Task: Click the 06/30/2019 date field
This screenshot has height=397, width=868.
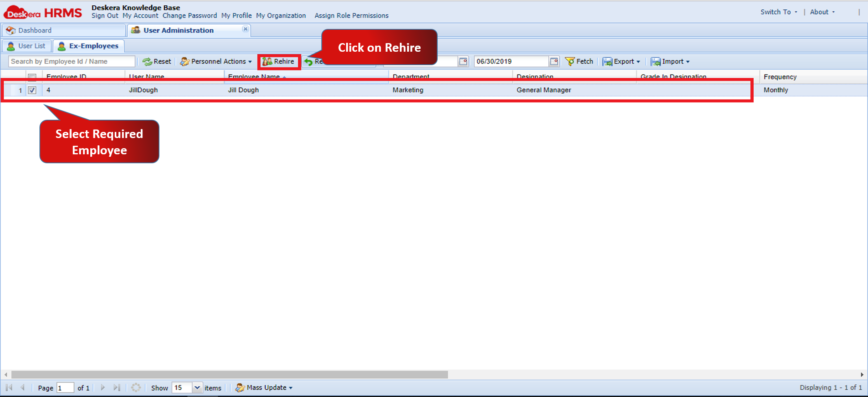Action: [x=511, y=61]
